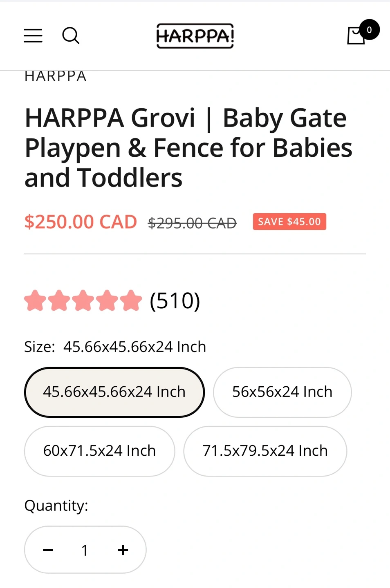The height and width of the screenshot is (588, 390).
Task: Click the first pink rating star
Action: point(35,301)
